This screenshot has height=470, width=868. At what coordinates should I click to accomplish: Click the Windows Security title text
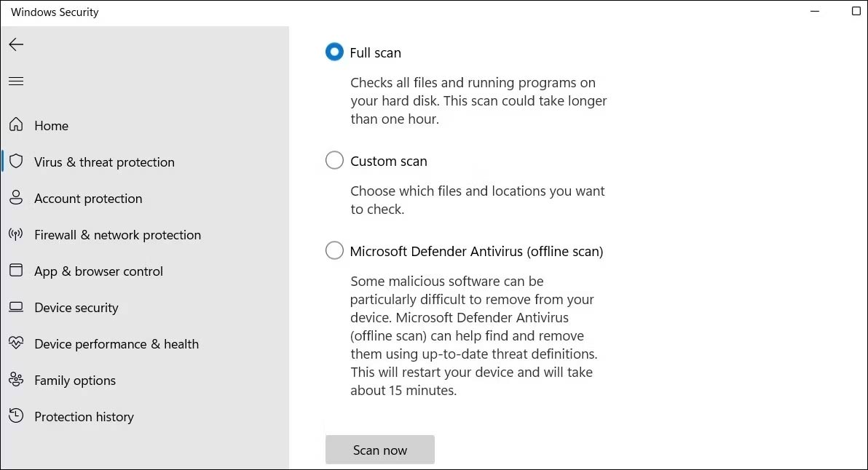(54, 12)
